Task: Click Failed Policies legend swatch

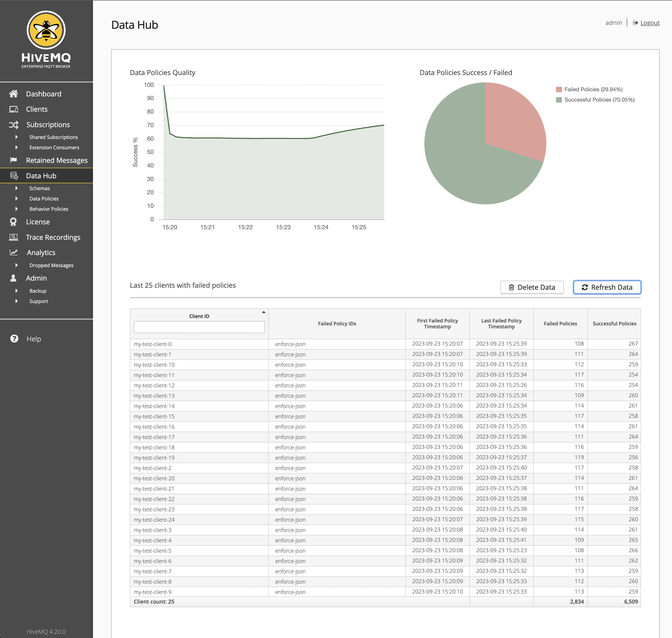Action: [559, 90]
